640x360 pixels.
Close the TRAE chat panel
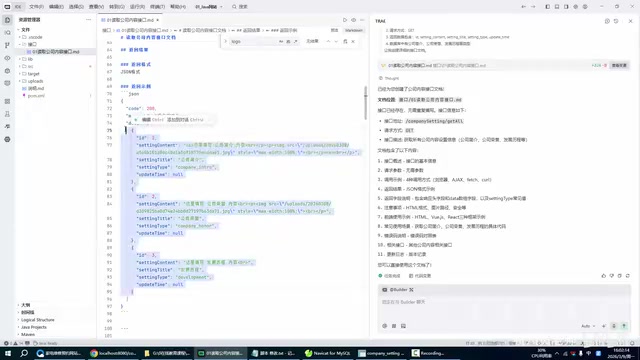click(x=630, y=21)
